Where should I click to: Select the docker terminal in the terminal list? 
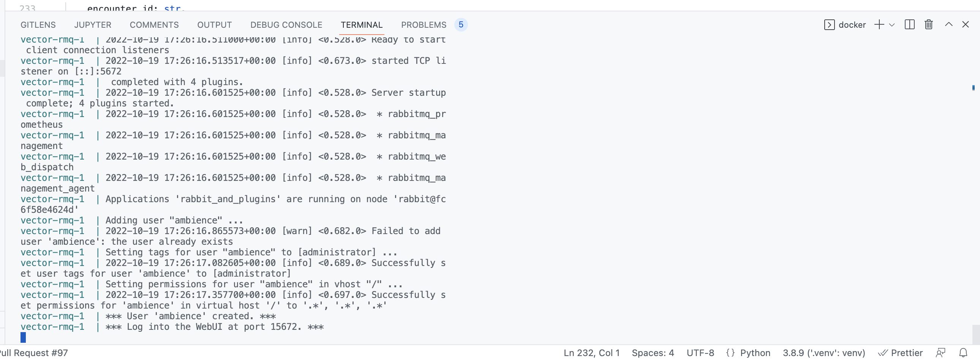click(852, 24)
